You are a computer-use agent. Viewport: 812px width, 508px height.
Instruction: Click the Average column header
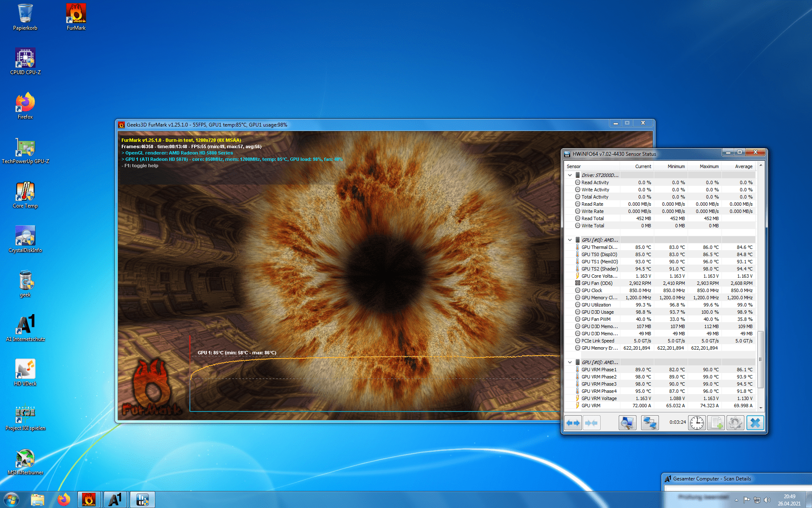click(738, 166)
